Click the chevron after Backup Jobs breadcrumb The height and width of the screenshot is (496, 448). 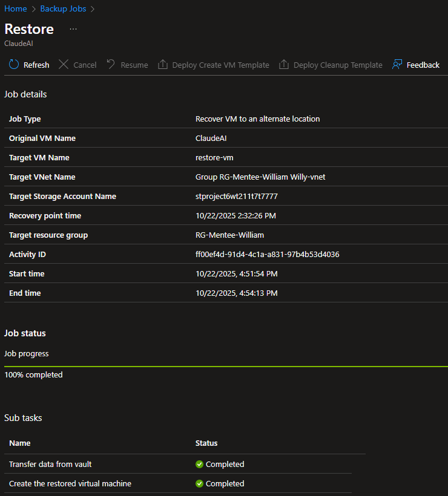point(93,9)
